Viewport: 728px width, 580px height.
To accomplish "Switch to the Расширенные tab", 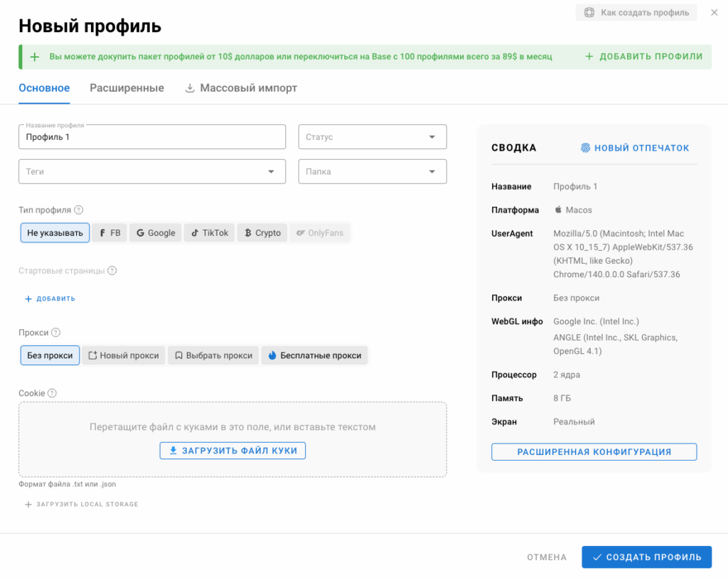I will coord(127,88).
